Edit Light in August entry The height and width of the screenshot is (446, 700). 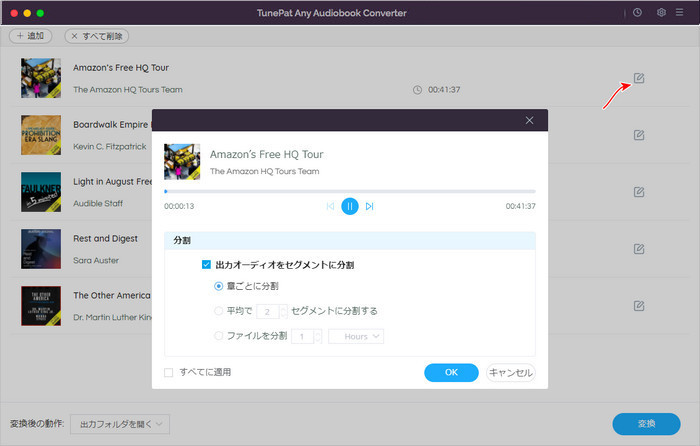pyautogui.click(x=639, y=192)
